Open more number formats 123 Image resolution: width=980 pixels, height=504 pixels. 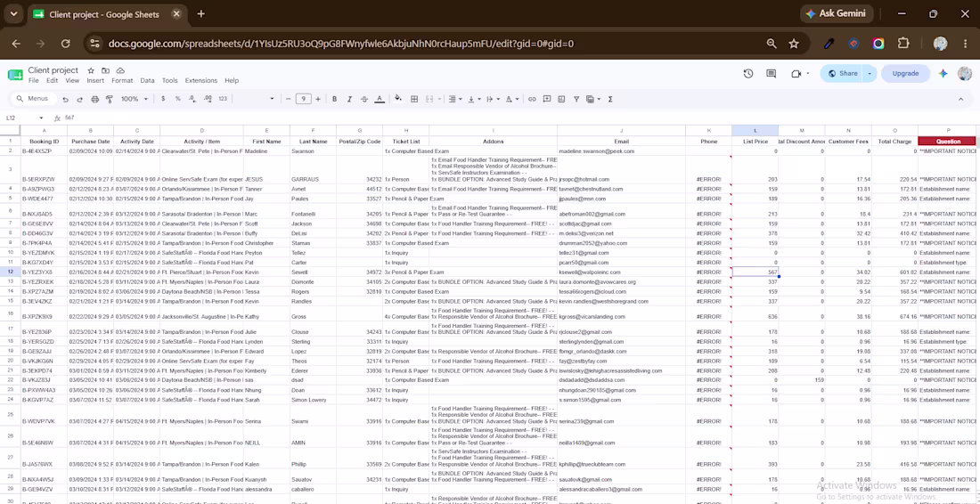click(x=223, y=99)
